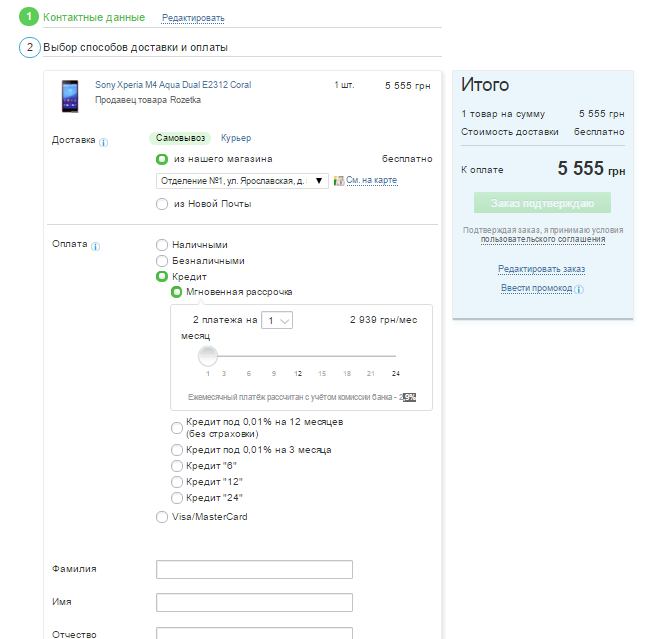Select the Самовывоз delivery tab
Screen dimensions: 665x639
click(180, 138)
